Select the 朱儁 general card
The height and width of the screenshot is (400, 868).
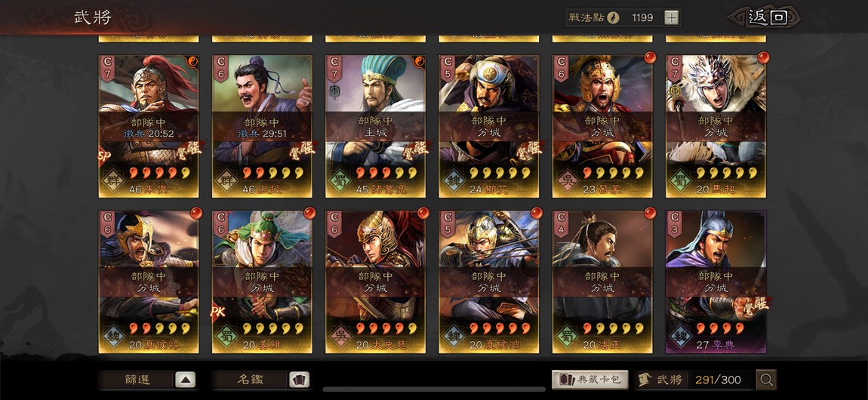point(149,126)
